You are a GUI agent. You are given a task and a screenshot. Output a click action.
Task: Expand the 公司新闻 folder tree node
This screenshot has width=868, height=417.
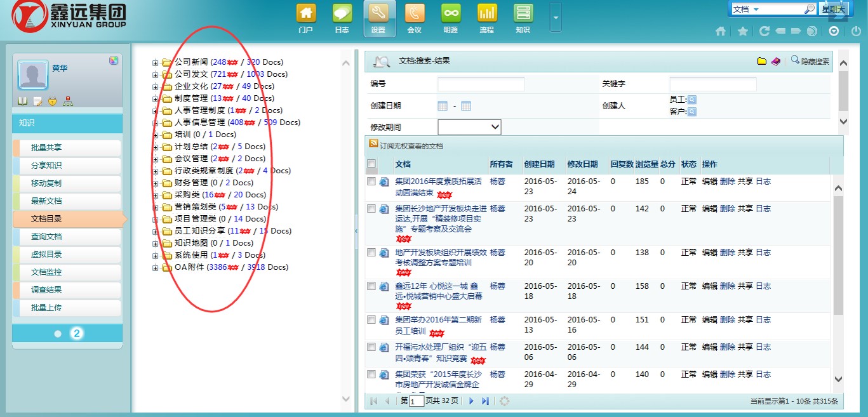[155, 62]
